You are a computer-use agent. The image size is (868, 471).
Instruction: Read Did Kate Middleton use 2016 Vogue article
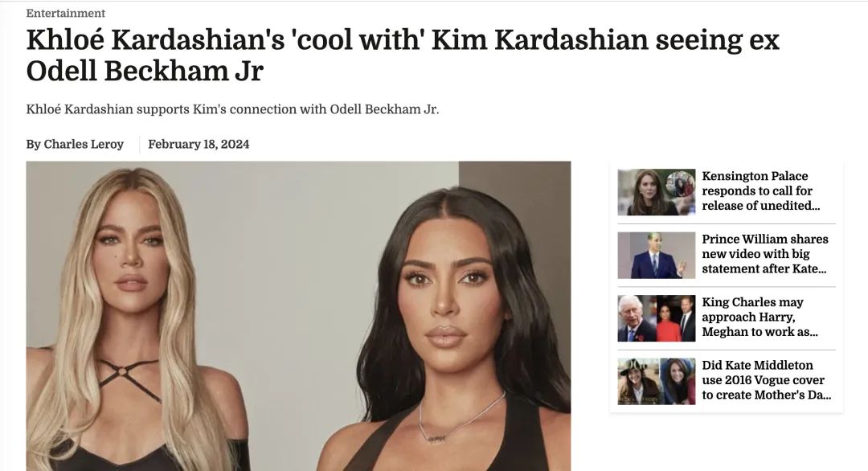(766, 380)
